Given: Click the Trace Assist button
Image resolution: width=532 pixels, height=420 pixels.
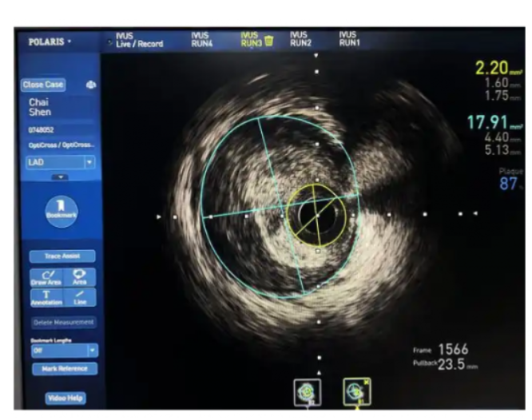Looking at the screenshot, I should click(x=62, y=256).
